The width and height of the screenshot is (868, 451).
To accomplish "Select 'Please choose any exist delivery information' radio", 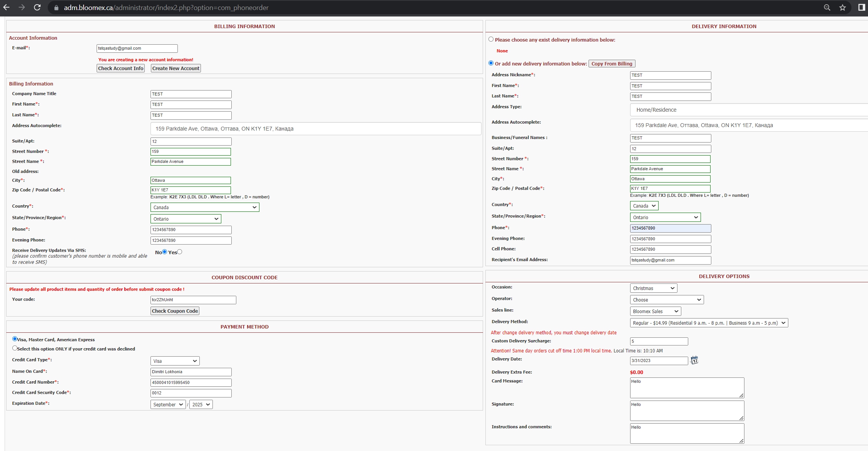I will 491,39.
